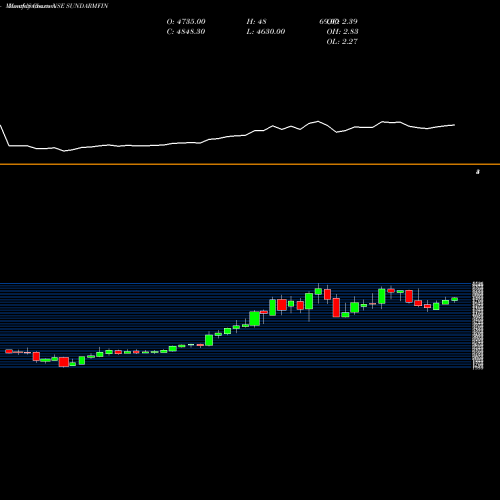Select the 'OH: 2.83' value
This screenshot has width=500, height=500.
pyautogui.click(x=342, y=32)
